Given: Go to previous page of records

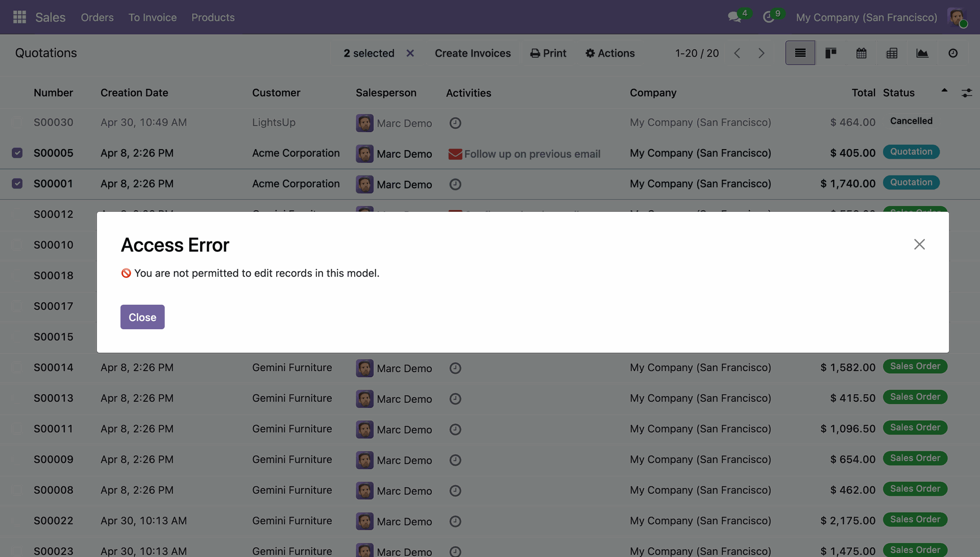Looking at the screenshot, I should click(x=737, y=53).
